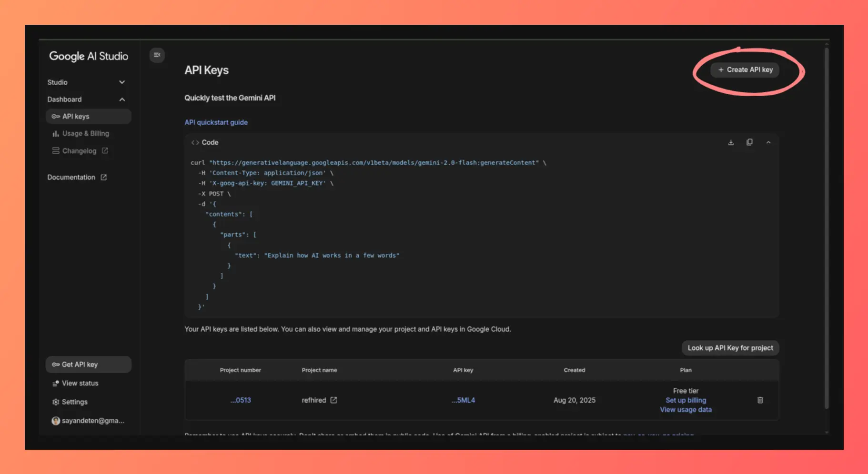Expand the Studio section chevron
Image resolution: width=868 pixels, height=474 pixels.
[122, 82]
